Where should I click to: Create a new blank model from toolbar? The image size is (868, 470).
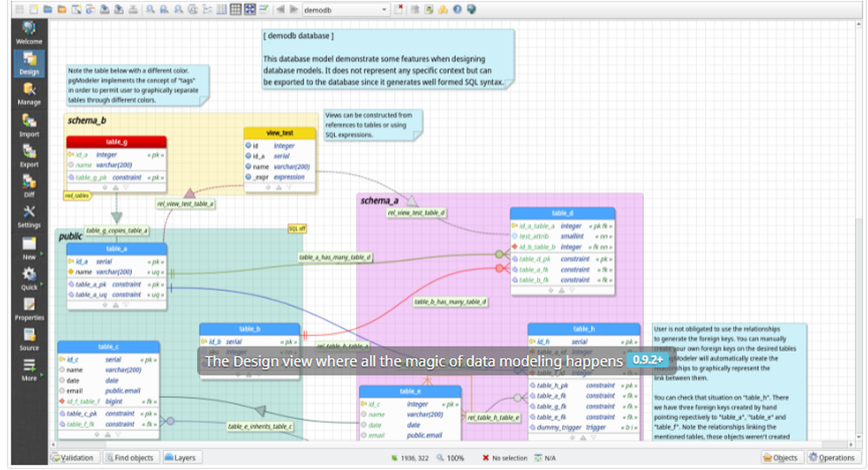[x=34, y=10]
